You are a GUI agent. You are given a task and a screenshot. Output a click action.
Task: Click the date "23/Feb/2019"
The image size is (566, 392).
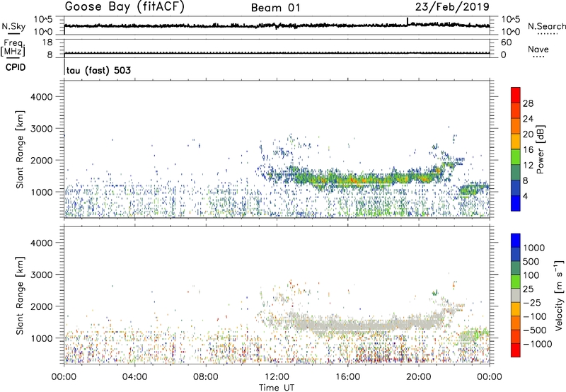(x=452, y=6)
